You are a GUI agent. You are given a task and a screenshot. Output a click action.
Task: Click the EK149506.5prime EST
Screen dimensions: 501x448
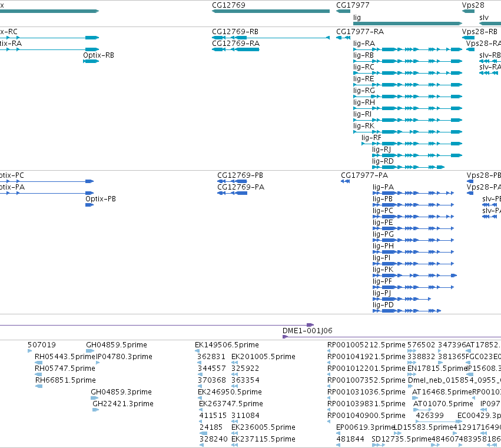tap(227, 345)
